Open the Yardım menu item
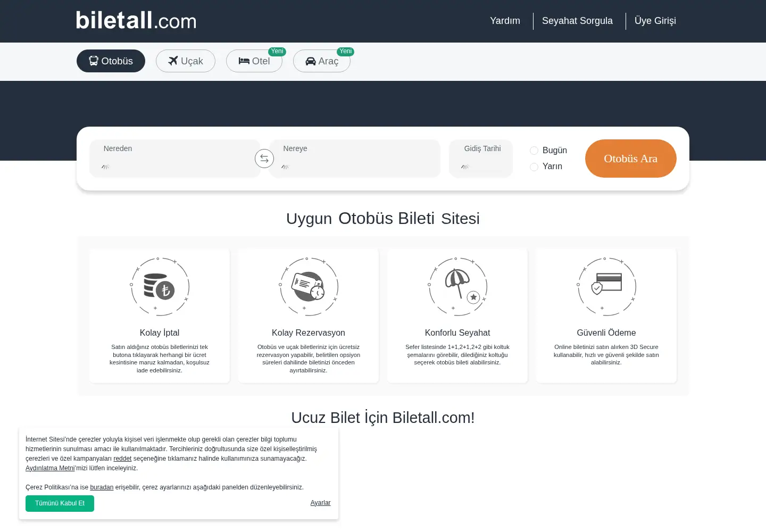Screen dimensions: 766x532 tap(505, 21)
